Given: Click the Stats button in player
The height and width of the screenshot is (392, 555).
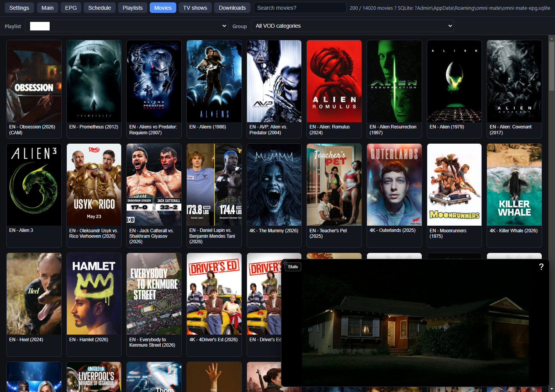Looking at the screenshot, I should click(293, 267).
